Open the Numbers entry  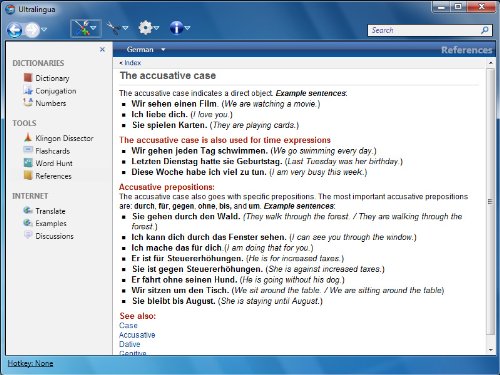[51, 103]
